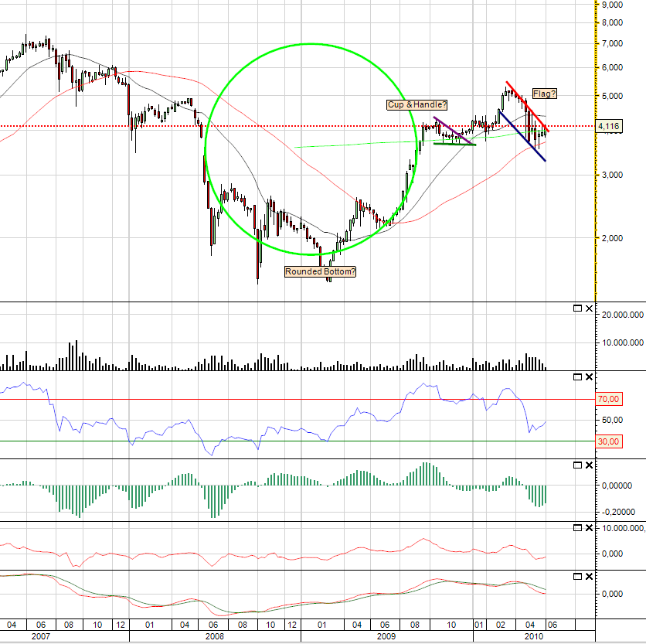646x644 pixels.
Task: Close the bottom red-green line indicator panel
Action: [x=589, y=577]
